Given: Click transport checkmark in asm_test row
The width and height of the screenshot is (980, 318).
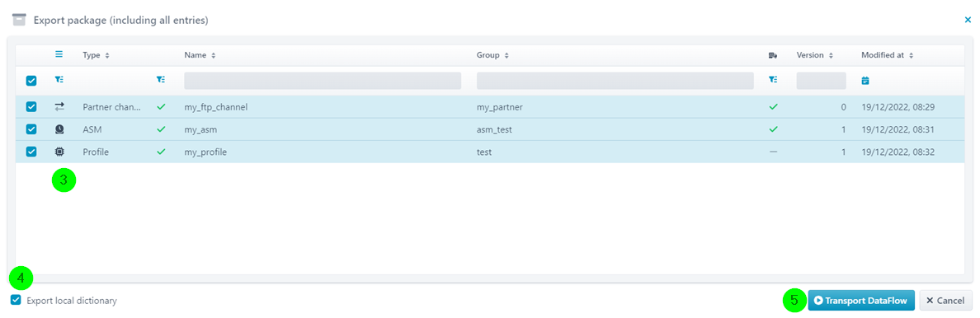Looking at the screenshot, I should [773, 129].
